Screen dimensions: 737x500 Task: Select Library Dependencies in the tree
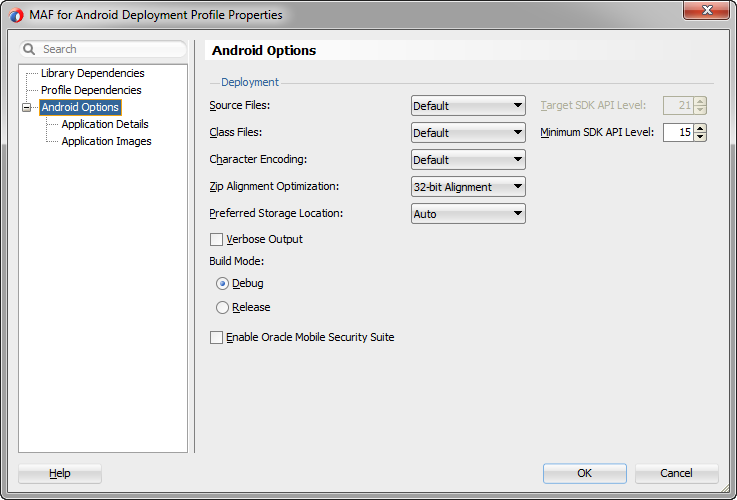(93, 73)
